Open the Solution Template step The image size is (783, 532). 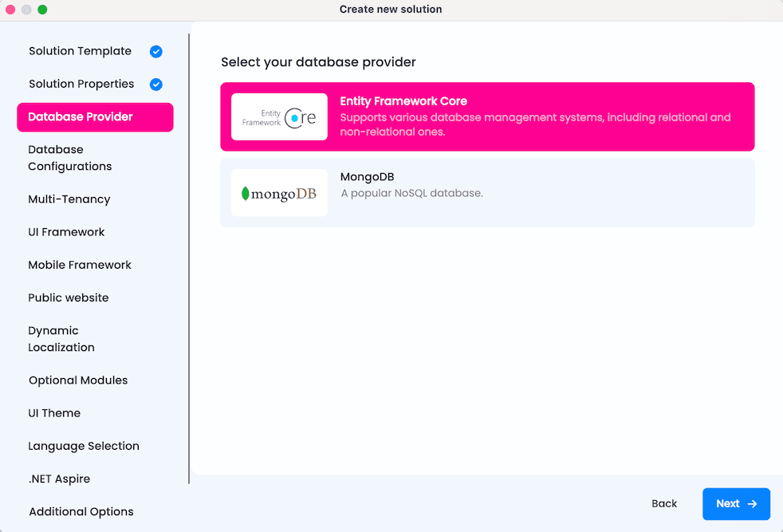[80, 51]
